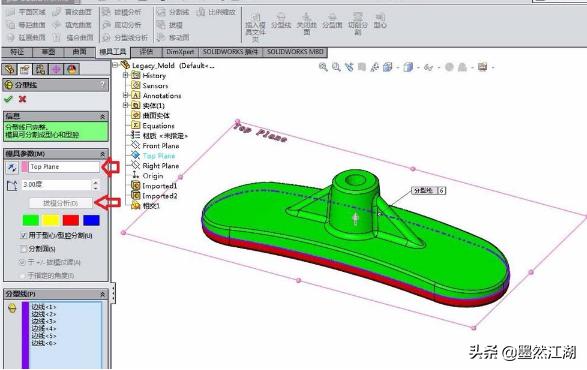Switch to the 曲面 surfaces tab
The image size is (587, 370).
[x=79, y=52]
